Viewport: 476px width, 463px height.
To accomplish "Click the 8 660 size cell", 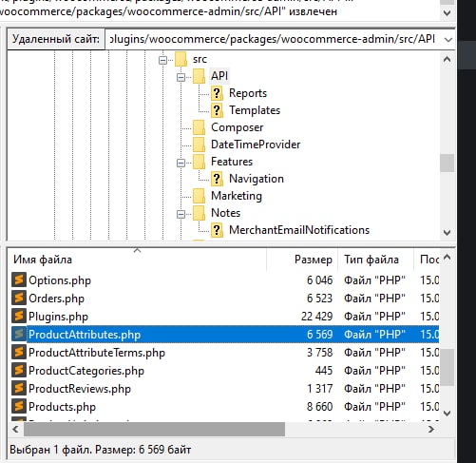I will click(x=319, y=407).
